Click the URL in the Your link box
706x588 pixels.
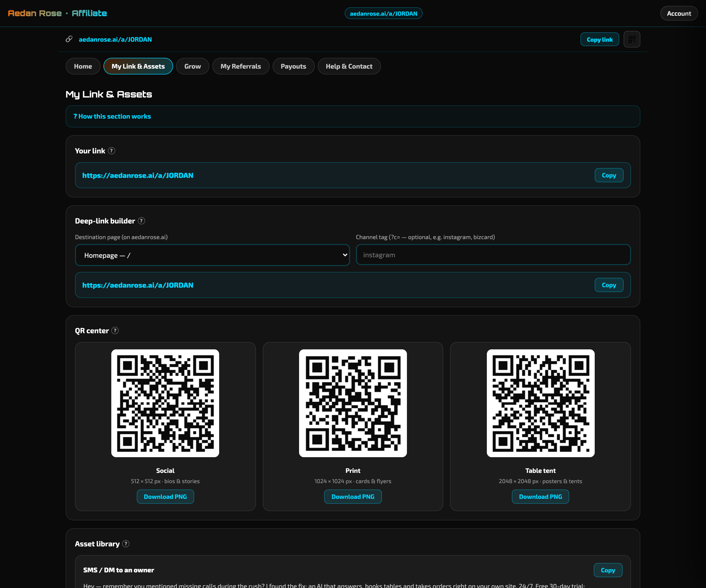(138, 175)
